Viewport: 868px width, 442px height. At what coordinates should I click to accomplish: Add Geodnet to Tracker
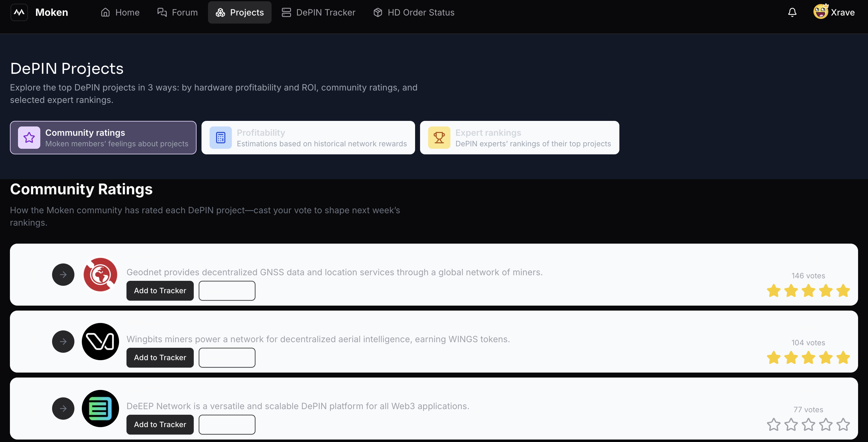click(x=160, y=290)
